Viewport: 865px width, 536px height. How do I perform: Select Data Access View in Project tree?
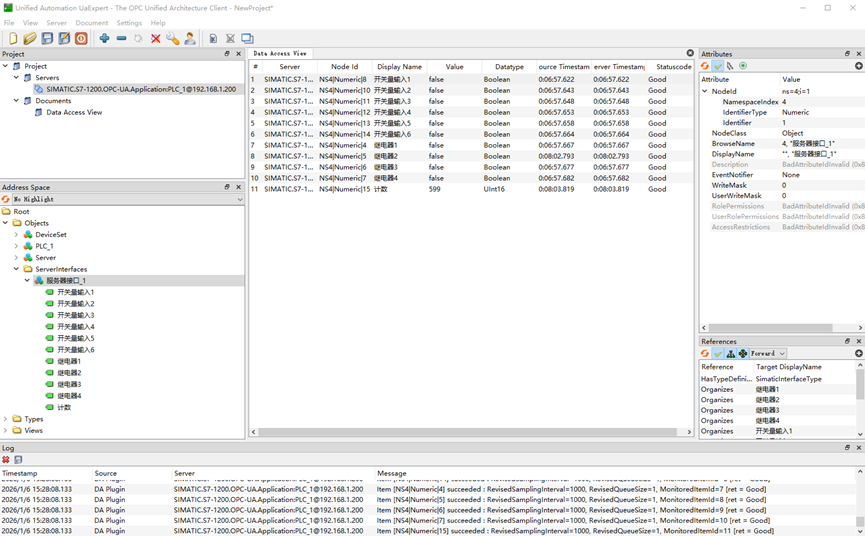(74, 112)
